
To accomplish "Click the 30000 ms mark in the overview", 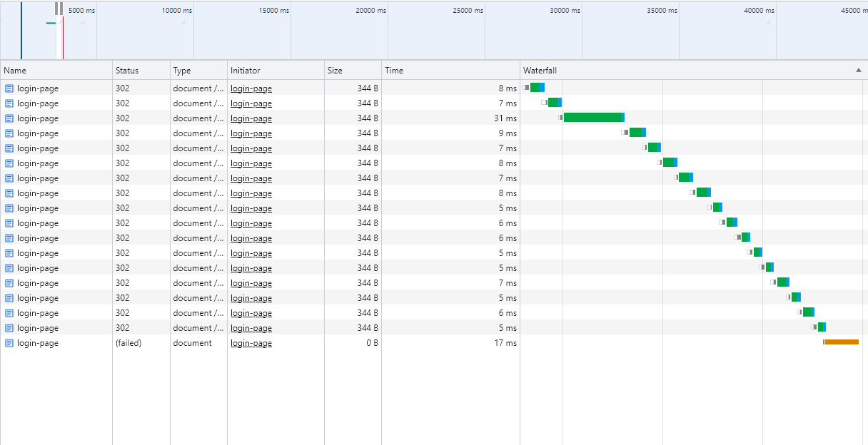I will pos(565,11).
